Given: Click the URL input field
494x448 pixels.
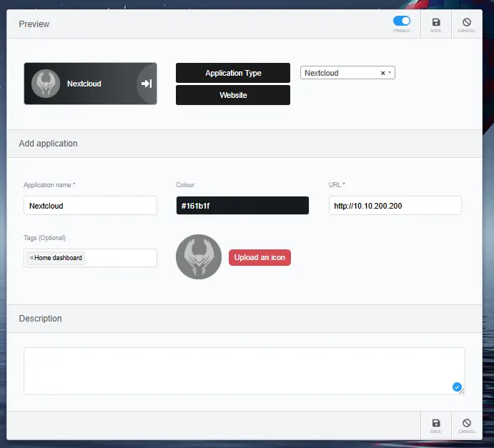Looking at the screenshot, I should (395, 206).
